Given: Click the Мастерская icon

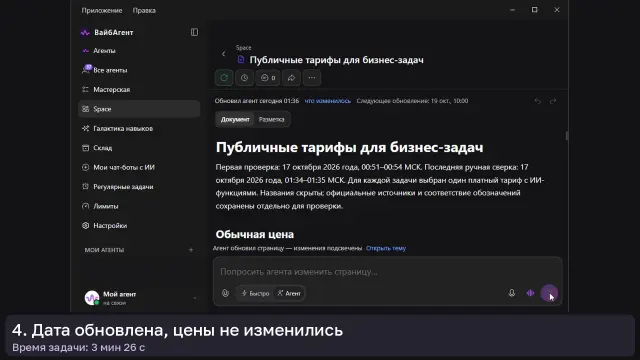Looking at the screenshot, I should 85,89.
